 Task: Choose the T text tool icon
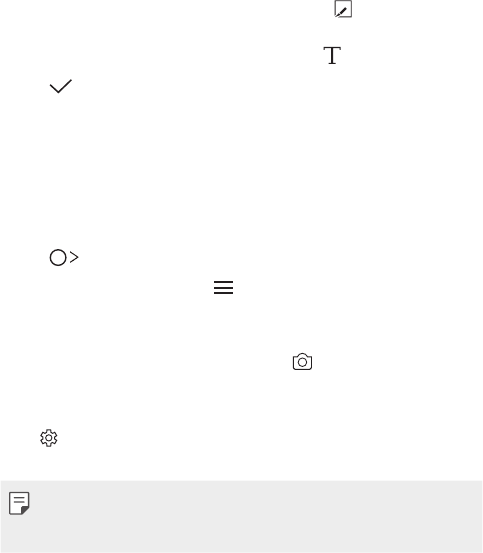[x=332, y=55]
